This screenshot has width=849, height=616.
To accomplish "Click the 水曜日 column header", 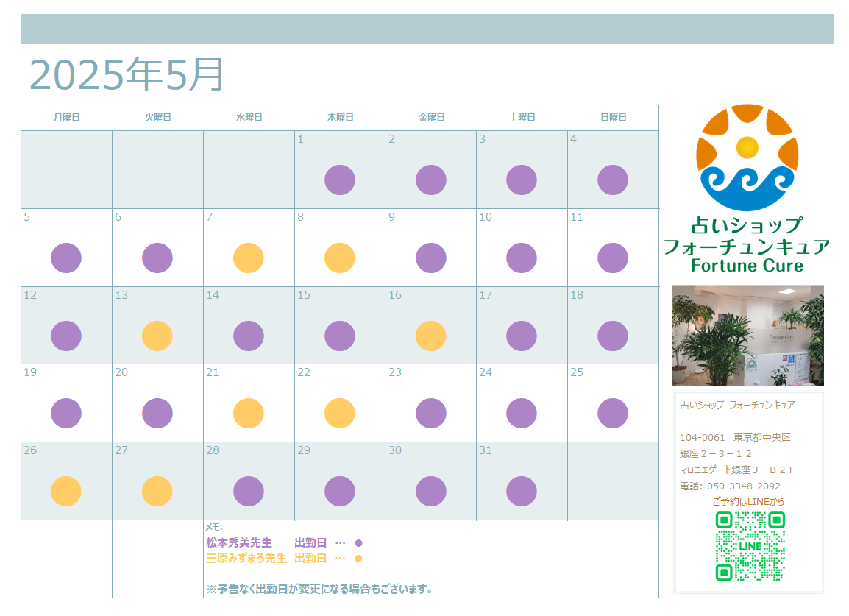I will pyautogui.click(x=249, y=118).
